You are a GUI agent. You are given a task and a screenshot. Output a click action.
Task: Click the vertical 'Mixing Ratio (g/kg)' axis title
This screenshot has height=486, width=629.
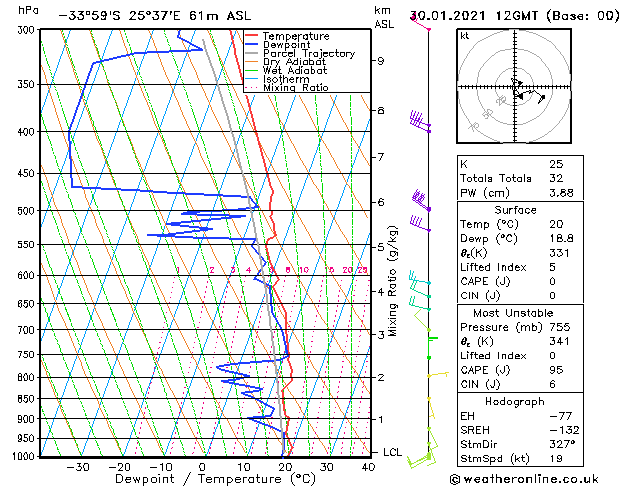[x=392, y=281]
